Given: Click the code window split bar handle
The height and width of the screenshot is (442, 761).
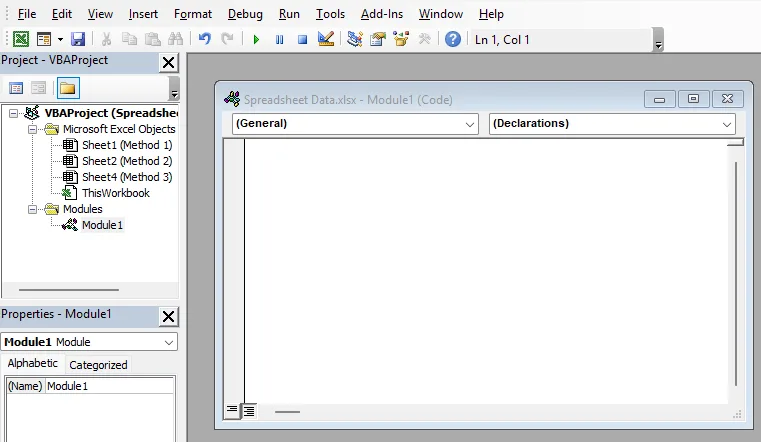Looking at the screenshot, I should click(x=736, y=142).
